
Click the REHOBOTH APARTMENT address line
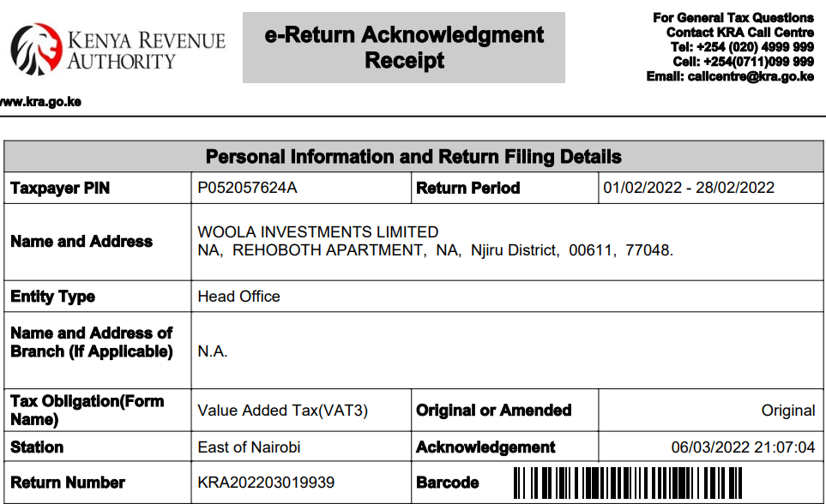(435, 250)
